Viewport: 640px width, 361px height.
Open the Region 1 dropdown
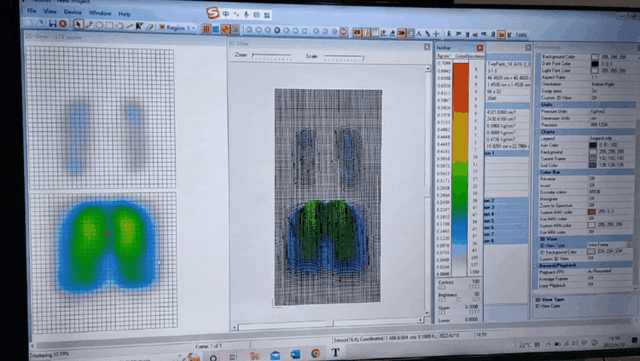click(178, 27)
